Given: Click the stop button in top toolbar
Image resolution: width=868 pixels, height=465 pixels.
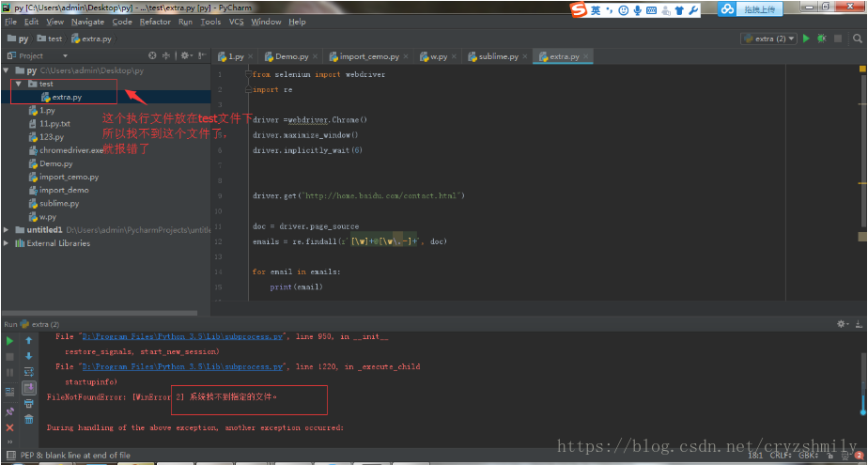Looking at the screenshot, I should (838, 39).
